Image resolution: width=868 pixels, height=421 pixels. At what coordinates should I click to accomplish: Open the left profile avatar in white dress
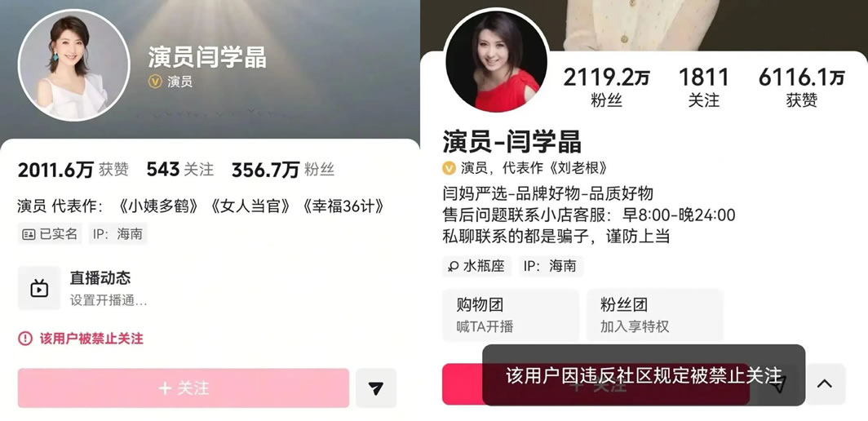pos(74,65)
